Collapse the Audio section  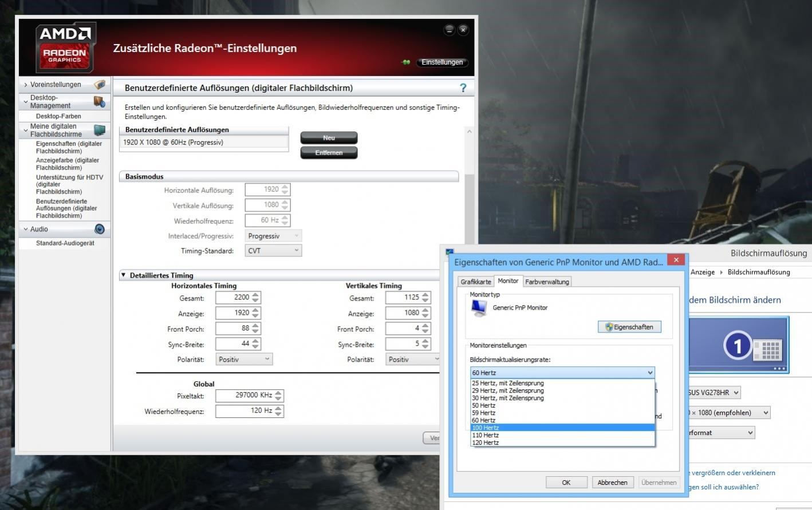tap(26, 229)
